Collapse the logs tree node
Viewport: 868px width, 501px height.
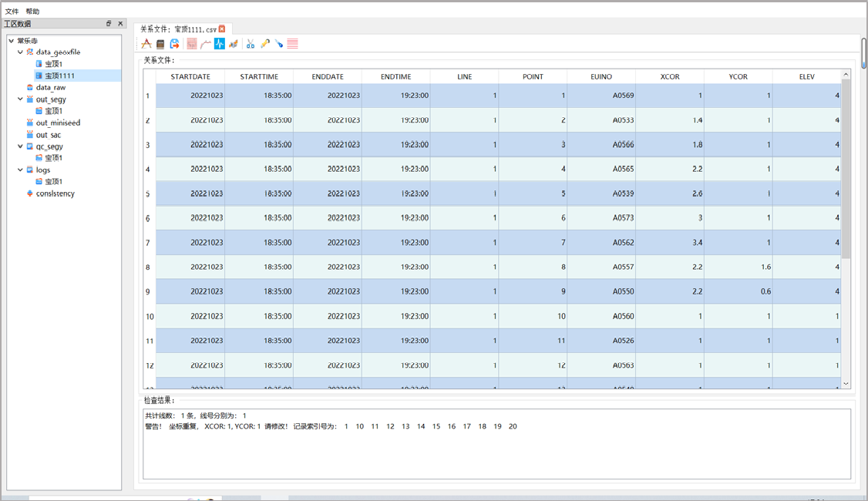point(21,170)
